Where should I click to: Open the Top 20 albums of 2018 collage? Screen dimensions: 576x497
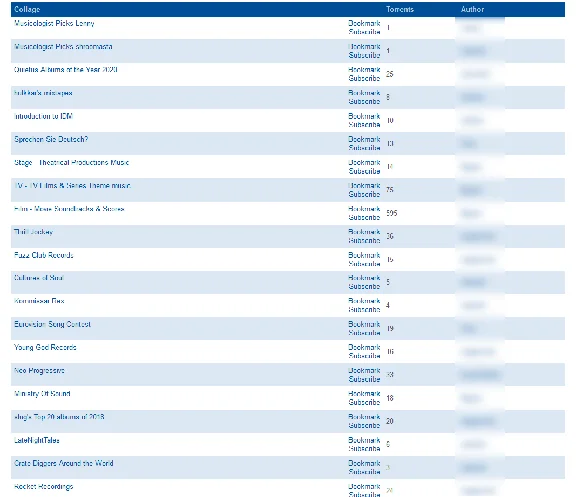[x=59, y=417]
